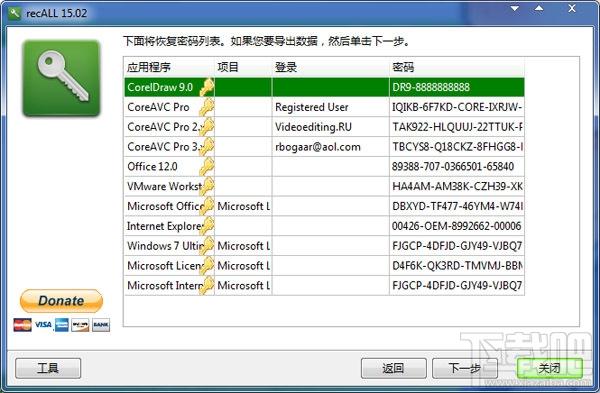600x393 pixels.
Task: Click the key icon in Microsoft Licence row
Action: pos(207,266)
